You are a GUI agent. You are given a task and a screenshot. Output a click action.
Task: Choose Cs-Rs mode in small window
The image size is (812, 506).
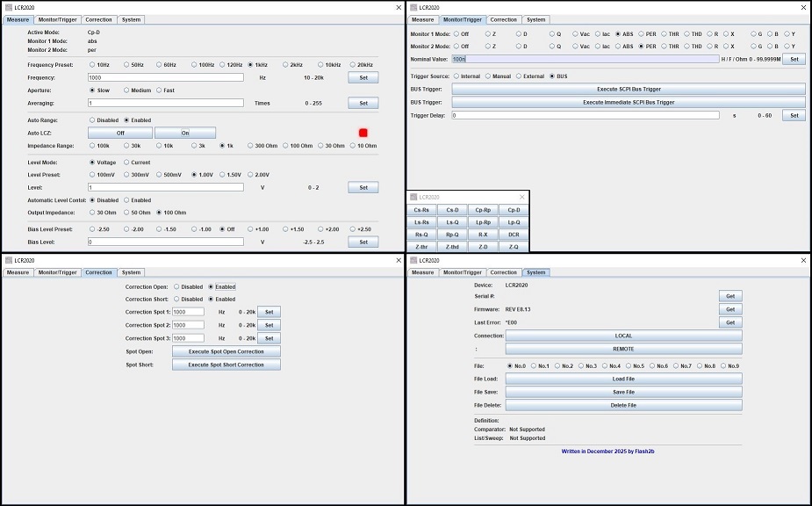click(x=421, y=210)
